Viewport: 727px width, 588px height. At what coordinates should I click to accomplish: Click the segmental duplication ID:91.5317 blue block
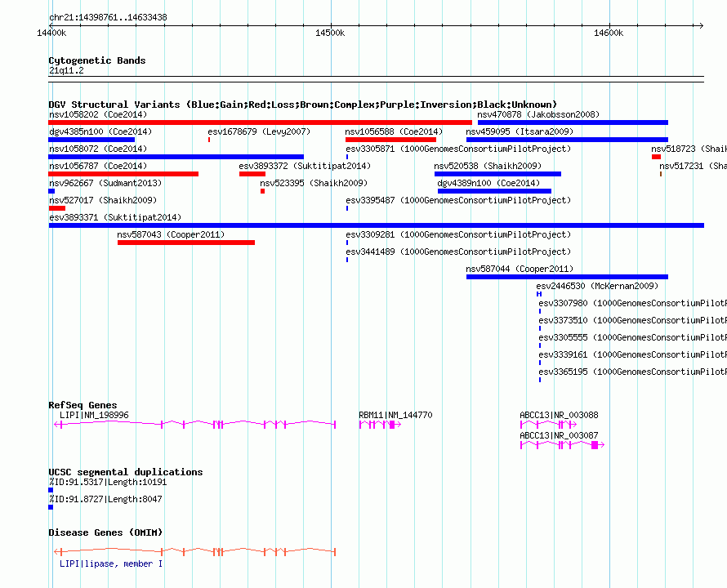click(x=51, y=490)
